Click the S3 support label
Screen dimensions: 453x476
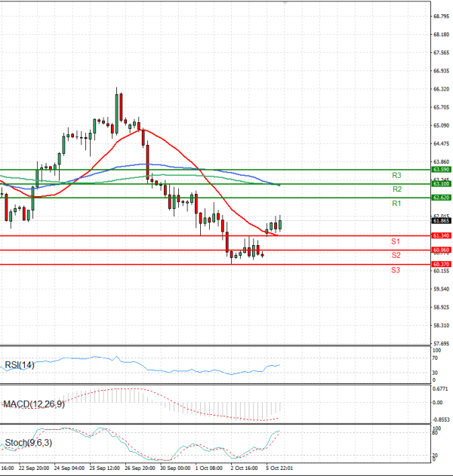click(x=396, y=270)
